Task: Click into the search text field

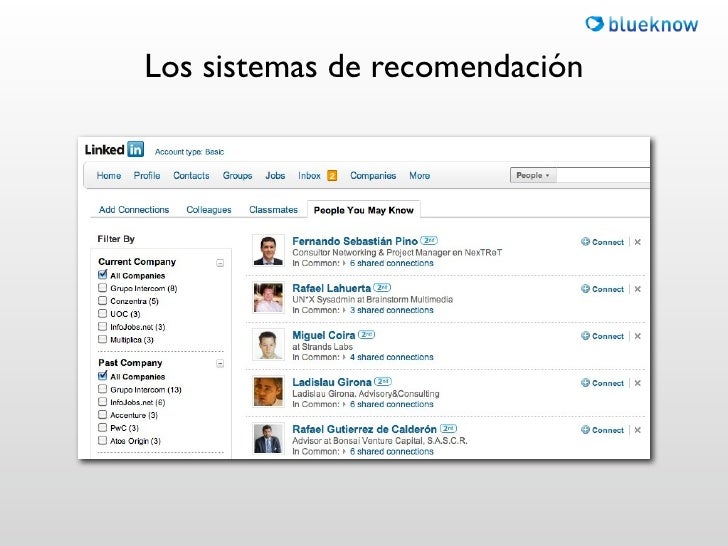Action: click(603, 175)
